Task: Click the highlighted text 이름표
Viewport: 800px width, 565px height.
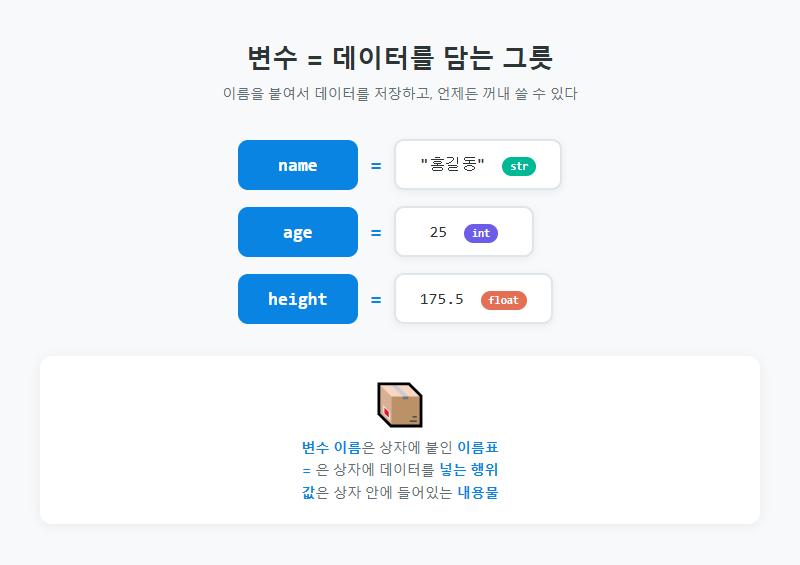Action: click(478, 448)
